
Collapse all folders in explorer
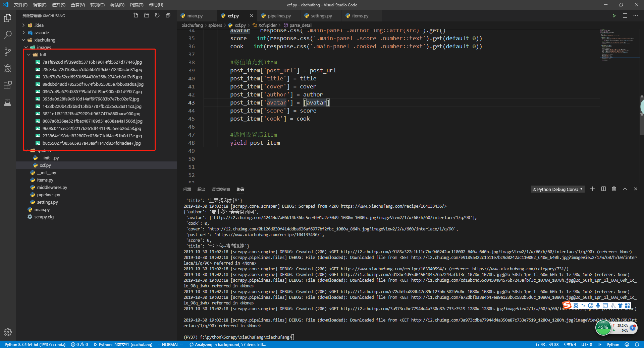coord(168,15)
